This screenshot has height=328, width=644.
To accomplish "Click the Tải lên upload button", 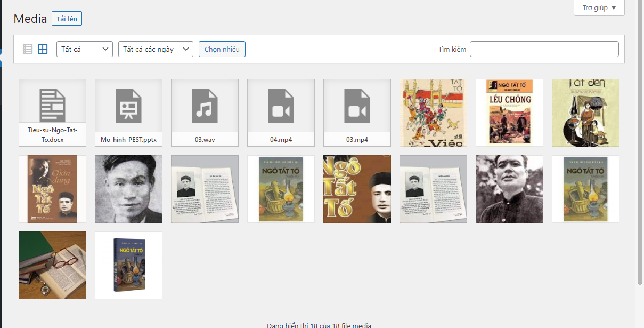I will click(67, 19).
